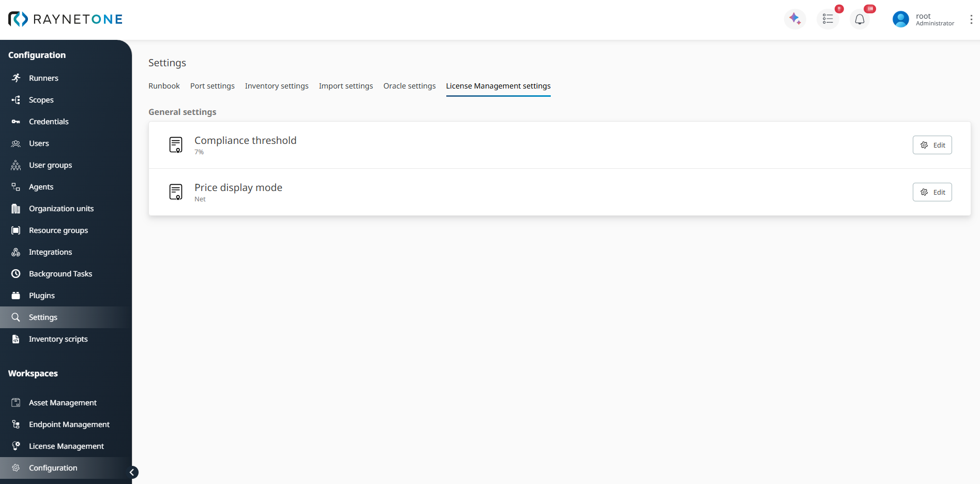Viewport: 980px width, 484px height.
Task: Click the Resource groups icon
Action: [16, 230]
